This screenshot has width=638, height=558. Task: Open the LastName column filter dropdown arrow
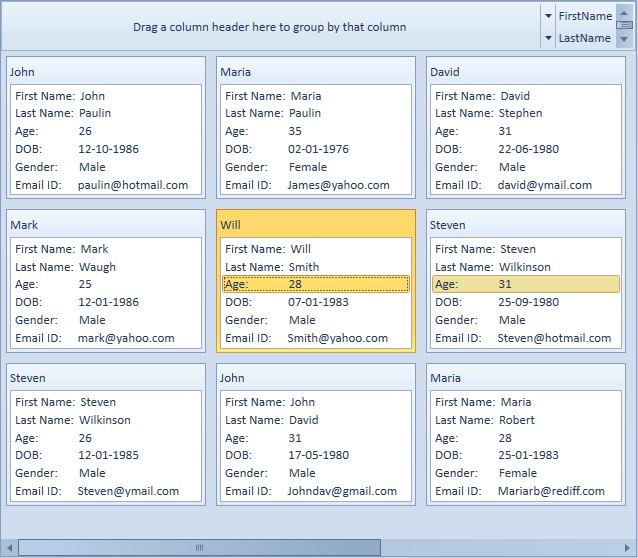click(547, 38)
